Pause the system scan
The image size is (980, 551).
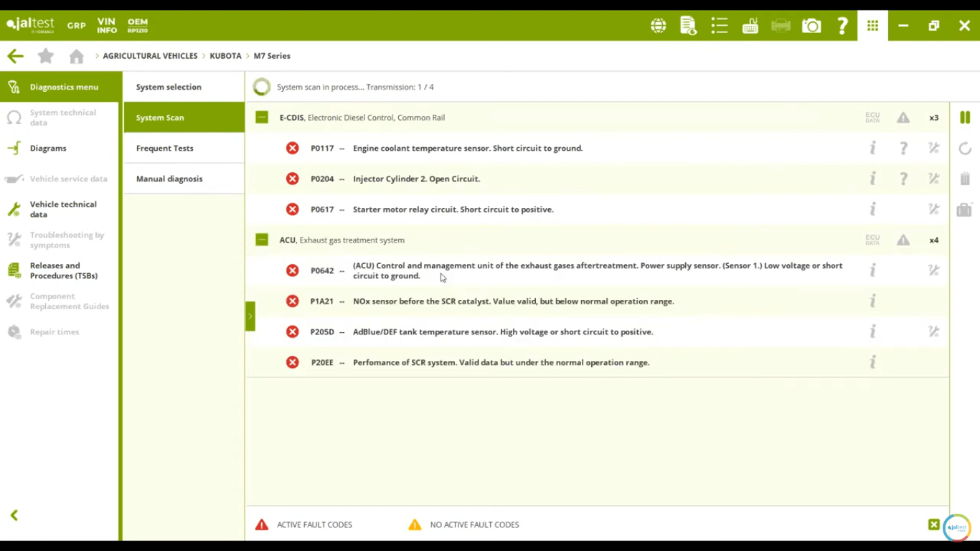[965, 118]
